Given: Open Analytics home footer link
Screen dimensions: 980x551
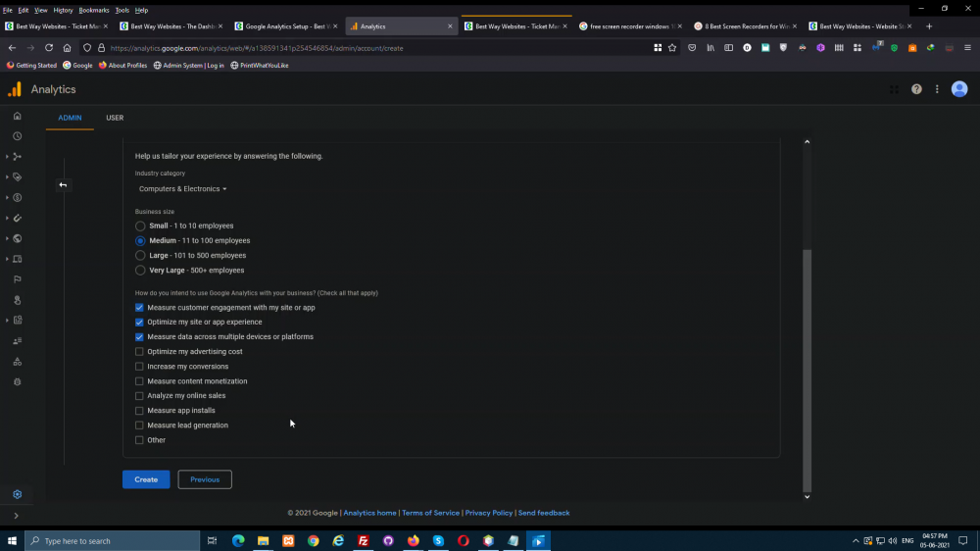Looking at the screenshot, I should (370, 513).
